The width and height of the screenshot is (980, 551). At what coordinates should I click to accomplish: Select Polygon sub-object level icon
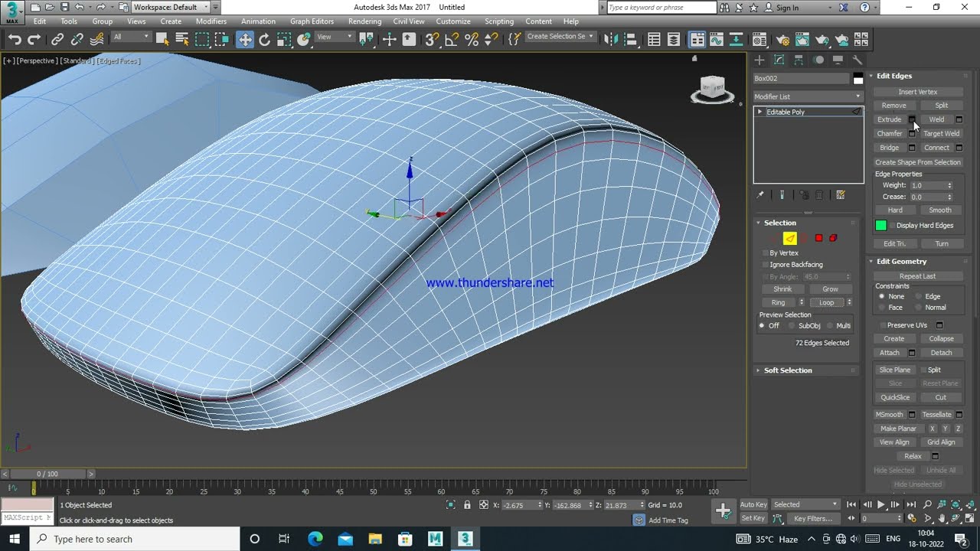click(818, 238)
